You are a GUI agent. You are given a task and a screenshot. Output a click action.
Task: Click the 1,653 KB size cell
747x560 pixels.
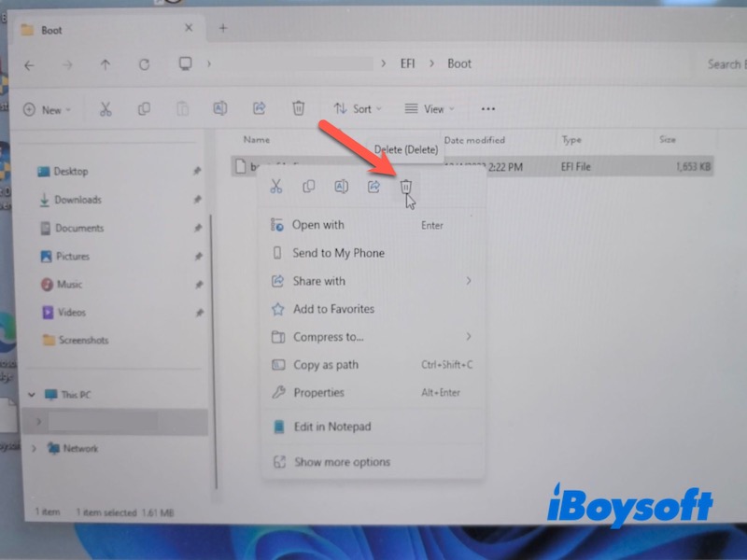click(x=693, y=167)
